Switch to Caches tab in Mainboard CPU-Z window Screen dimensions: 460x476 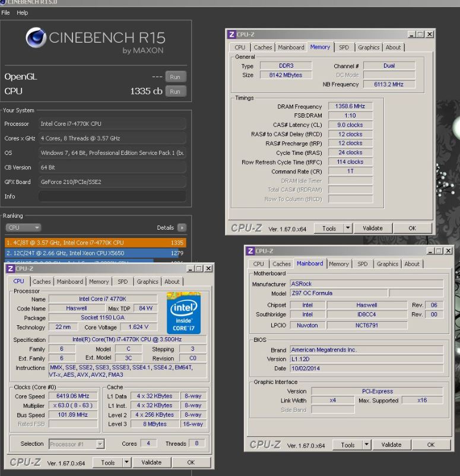click(x=281, y=264)
